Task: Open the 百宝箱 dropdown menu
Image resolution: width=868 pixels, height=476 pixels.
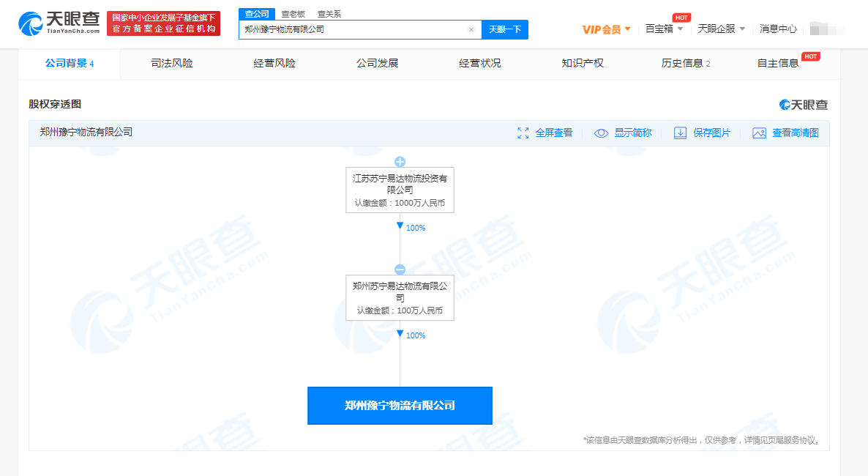Action: click(665, 29)
